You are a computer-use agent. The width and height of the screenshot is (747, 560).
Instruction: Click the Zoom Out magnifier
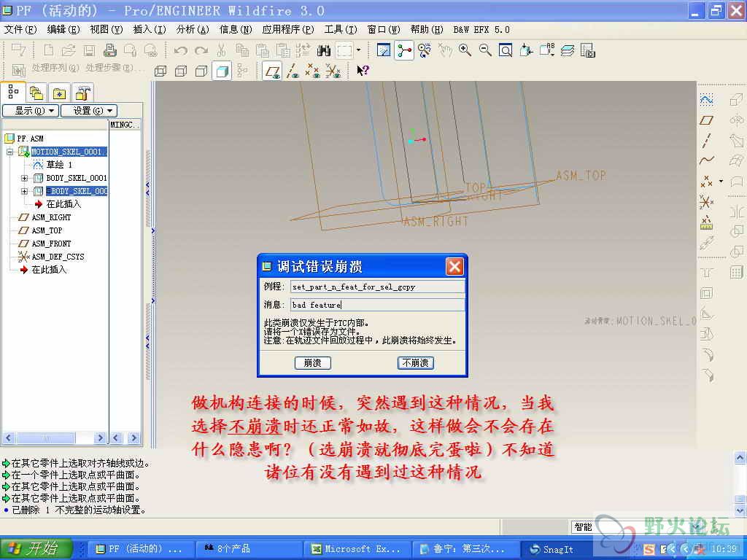485,50
